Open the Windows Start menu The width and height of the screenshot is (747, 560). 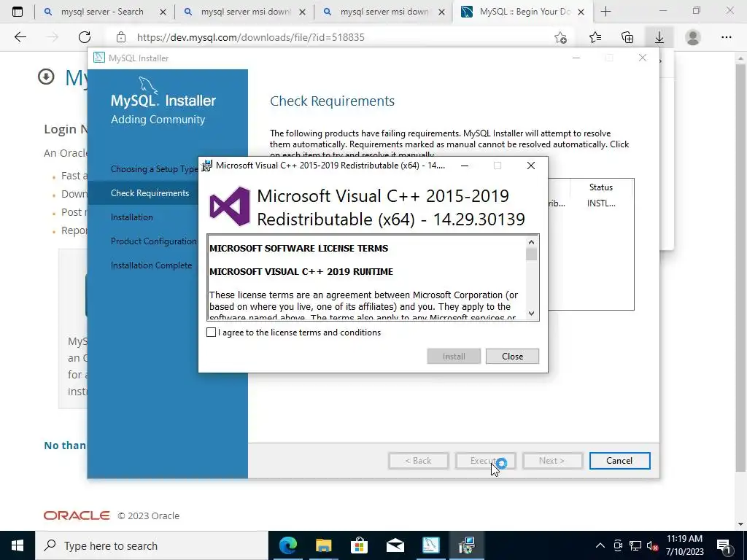pos(18,545)
